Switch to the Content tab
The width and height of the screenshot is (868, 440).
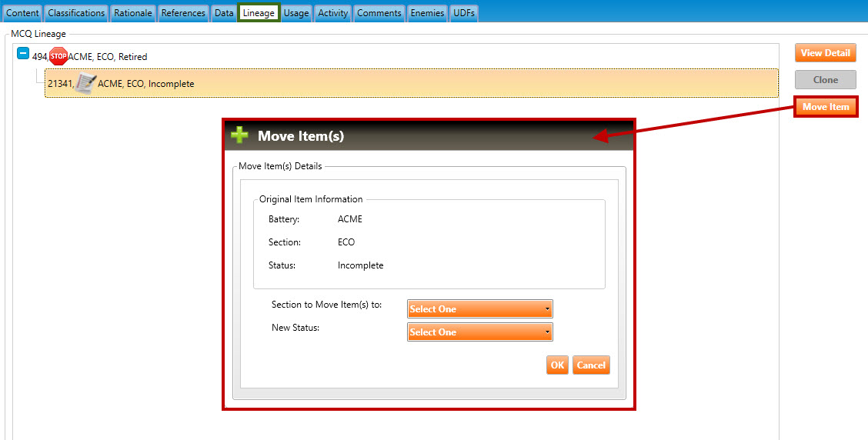click(22, 13)
